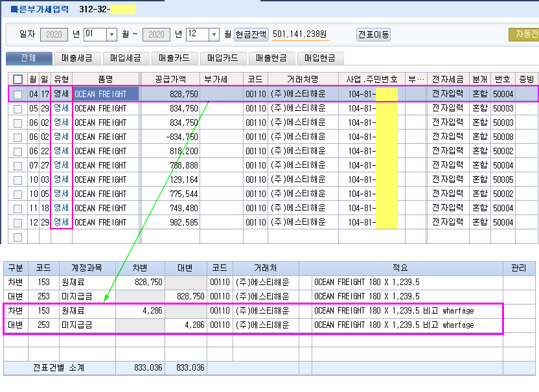Viewport: 539px width, 392px height.
Task: Check the box for the 05/29 row
Action: (18, 108)
